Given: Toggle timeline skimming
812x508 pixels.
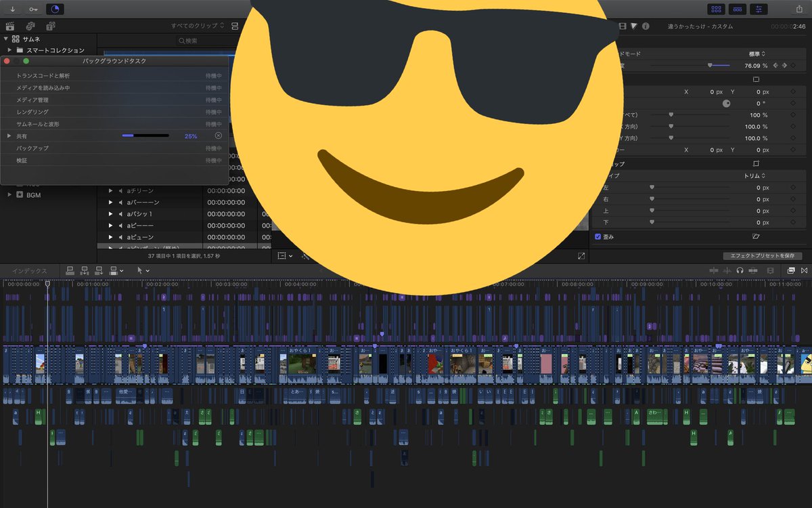Looking at the screenshot, I should [x=713, y=270].
